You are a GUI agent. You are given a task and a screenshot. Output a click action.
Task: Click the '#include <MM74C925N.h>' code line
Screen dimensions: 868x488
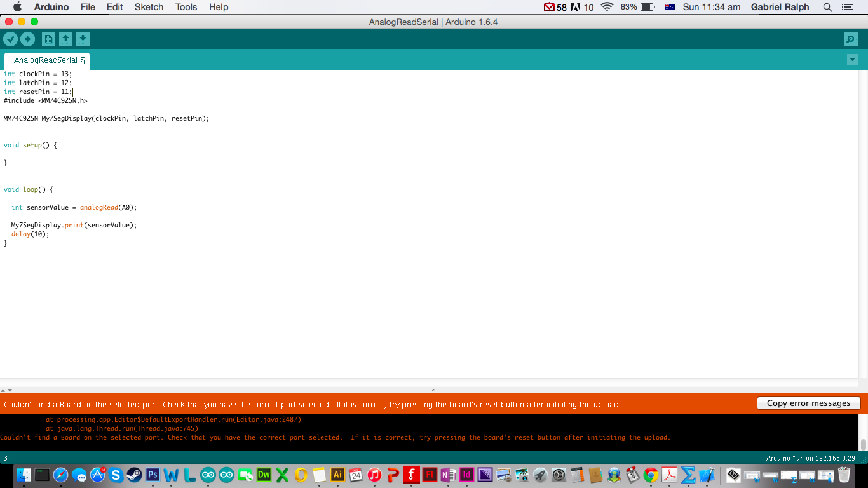point(45,100)
